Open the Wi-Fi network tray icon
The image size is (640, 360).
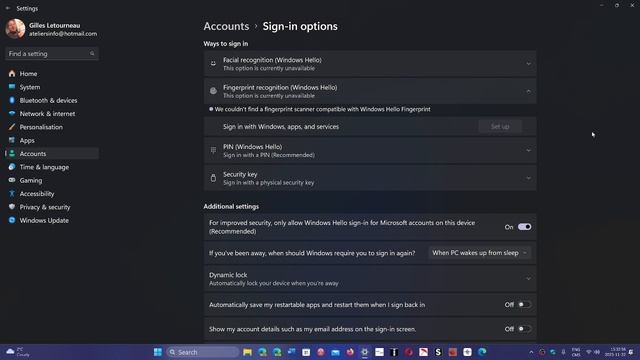[589, 352]
